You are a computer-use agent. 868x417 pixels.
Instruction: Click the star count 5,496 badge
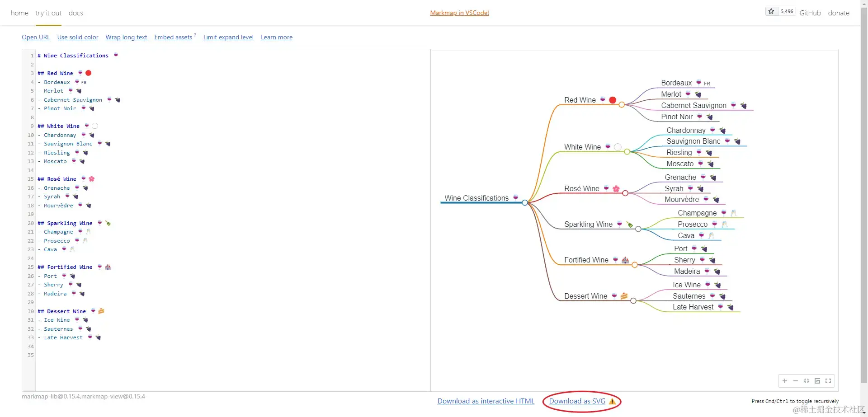(787, 11)
